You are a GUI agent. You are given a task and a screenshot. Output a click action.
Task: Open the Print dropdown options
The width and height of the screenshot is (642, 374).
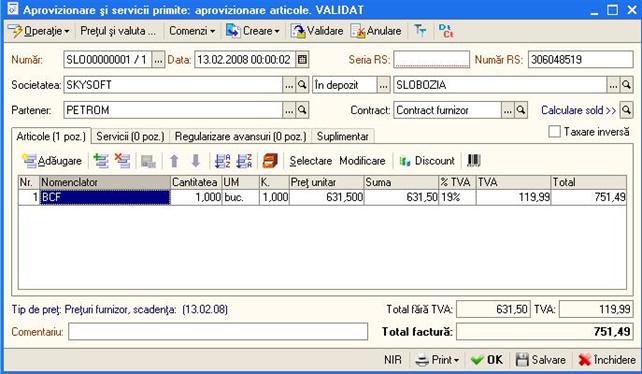click(x=437, y=360)
